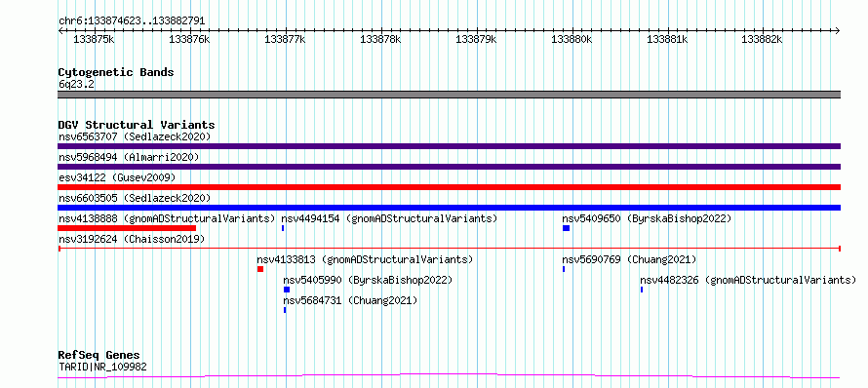Click the 133880k ruler label

tap(572, 39)
